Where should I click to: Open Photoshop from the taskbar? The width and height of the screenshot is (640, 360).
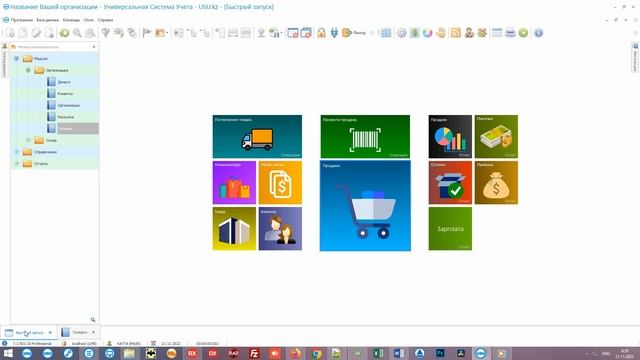[x=440, y=353]
